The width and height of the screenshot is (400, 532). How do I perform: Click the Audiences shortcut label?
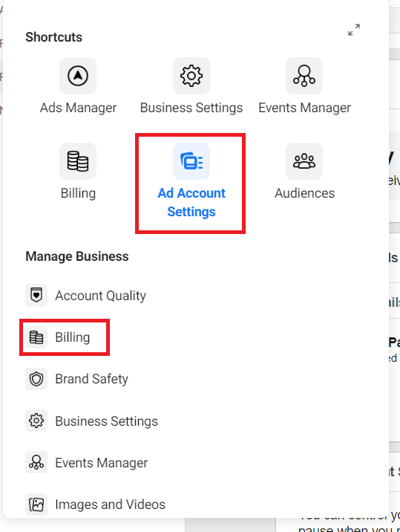304,193
